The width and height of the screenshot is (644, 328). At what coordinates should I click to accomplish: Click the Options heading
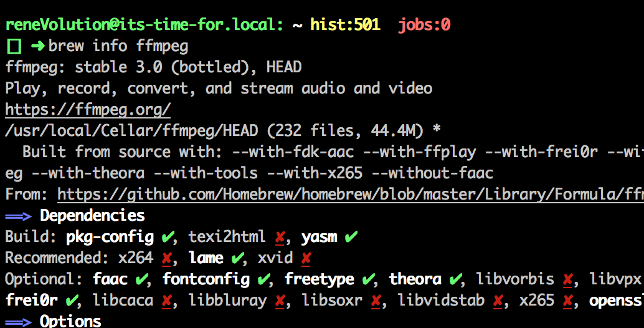tap(70, 321)
